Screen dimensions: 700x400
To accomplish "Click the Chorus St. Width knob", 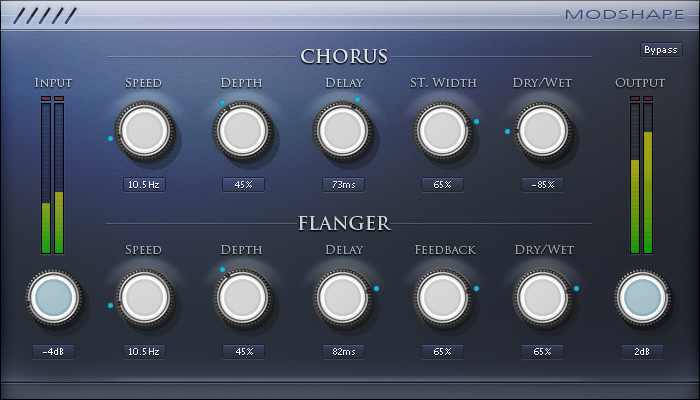I will 442,130.
